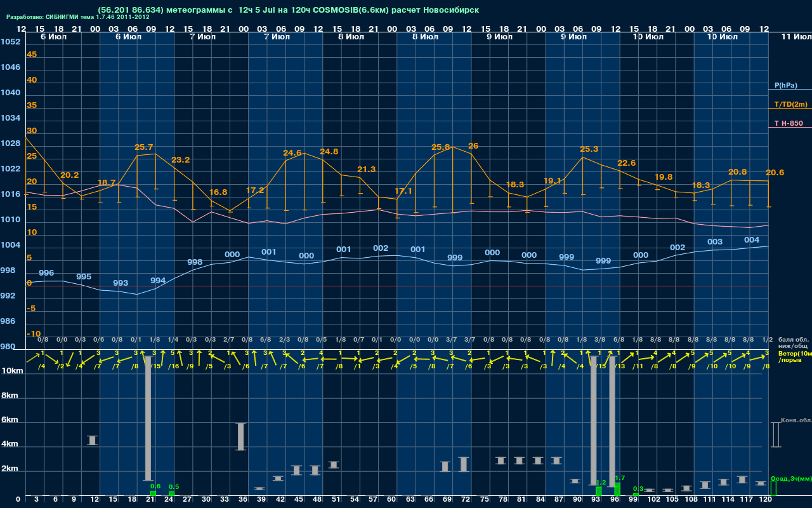Click the 17.1 temperature label
The height and width of the screenshot is (508, 812).
(403, 191)
